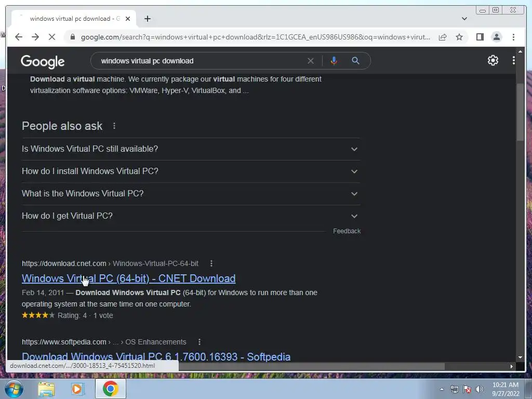Open a new browser tab
Screen dimensions: 532x399
pos(147,19)
